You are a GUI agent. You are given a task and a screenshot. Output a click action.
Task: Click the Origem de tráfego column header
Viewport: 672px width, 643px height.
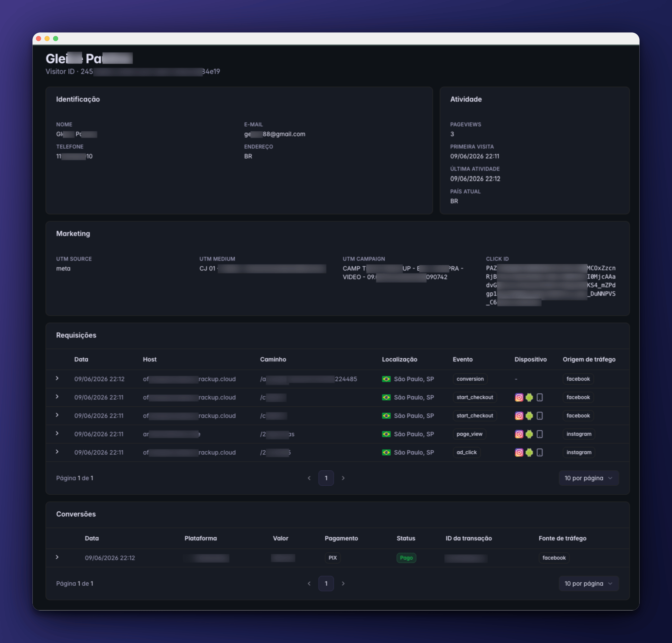(x=589, y=359)
